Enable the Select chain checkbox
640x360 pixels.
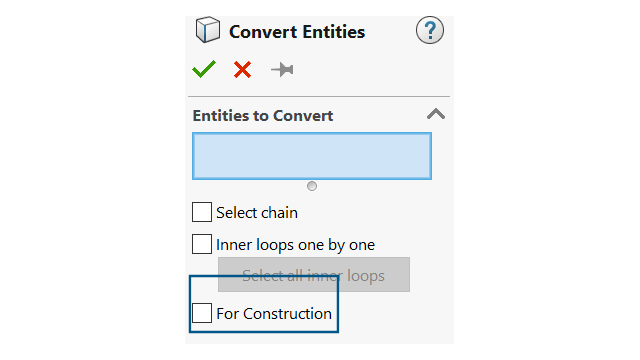click(x=202, y=212)
